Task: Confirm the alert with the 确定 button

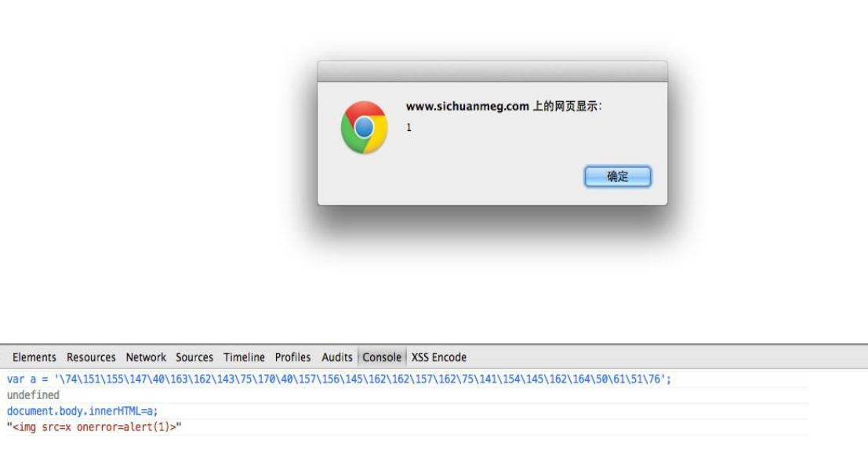Action: click(x=617, y=176)
